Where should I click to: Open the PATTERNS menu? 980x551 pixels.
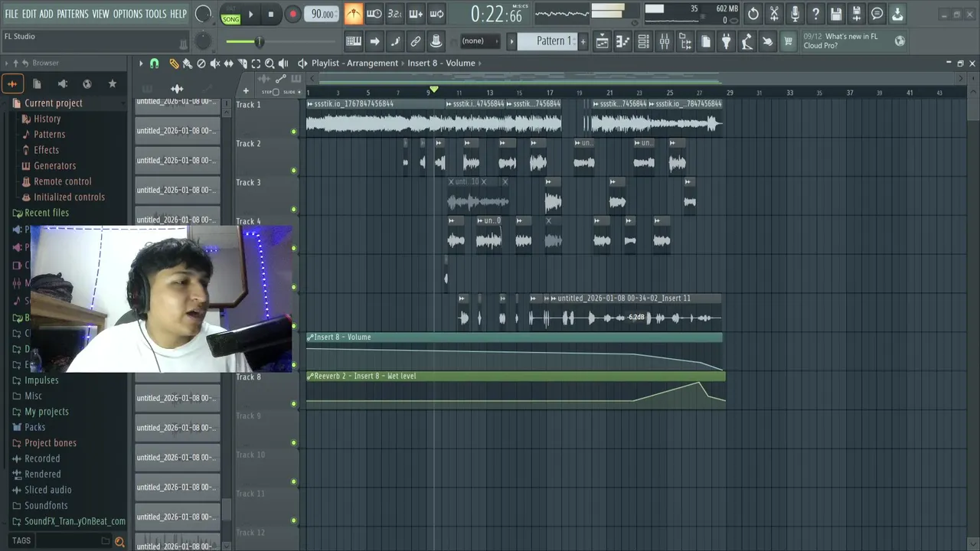pos(73,14)
